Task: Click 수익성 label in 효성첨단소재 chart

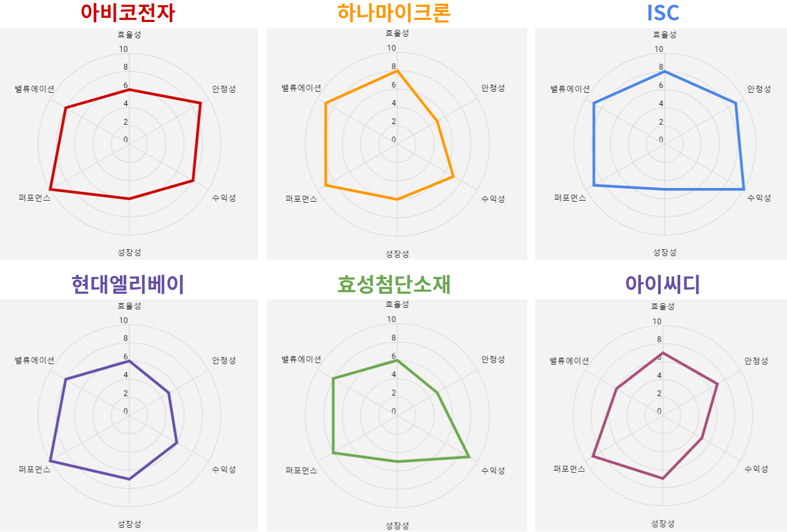Action: click(x=493, y=471)
